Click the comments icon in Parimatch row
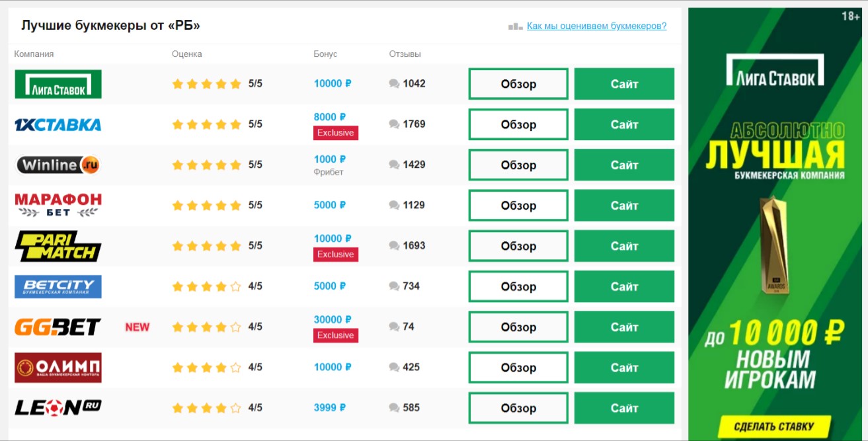Screen dimensions: 868x441 point(395,246)
